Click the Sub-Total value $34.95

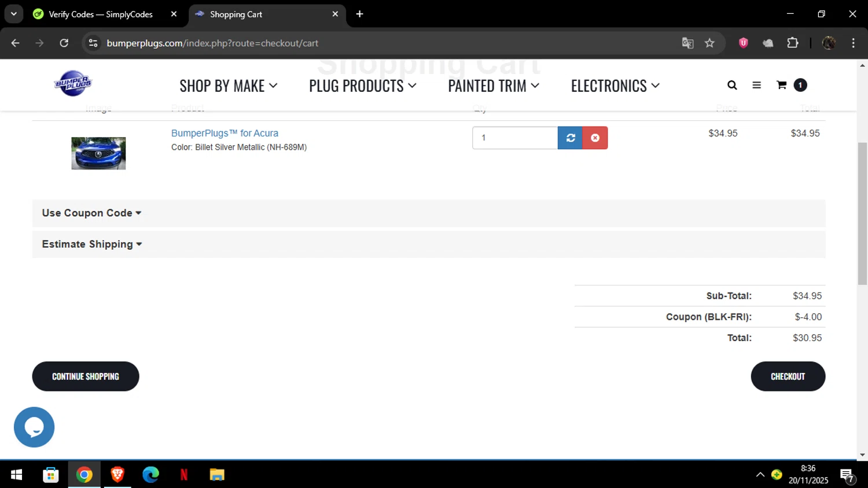[807, 295]
